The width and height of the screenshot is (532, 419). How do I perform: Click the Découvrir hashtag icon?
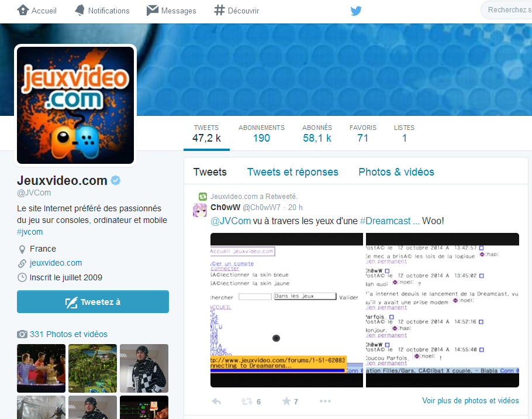(219, 10)
